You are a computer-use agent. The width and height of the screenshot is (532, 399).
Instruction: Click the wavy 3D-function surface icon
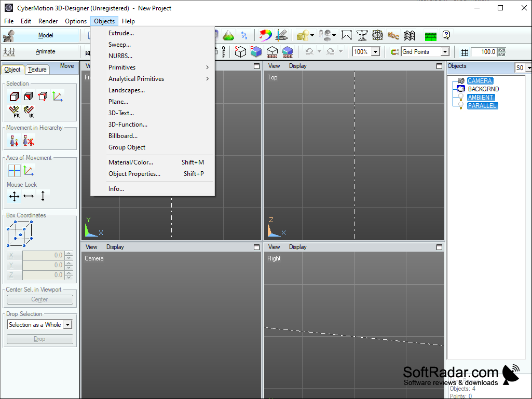point(409,35)
